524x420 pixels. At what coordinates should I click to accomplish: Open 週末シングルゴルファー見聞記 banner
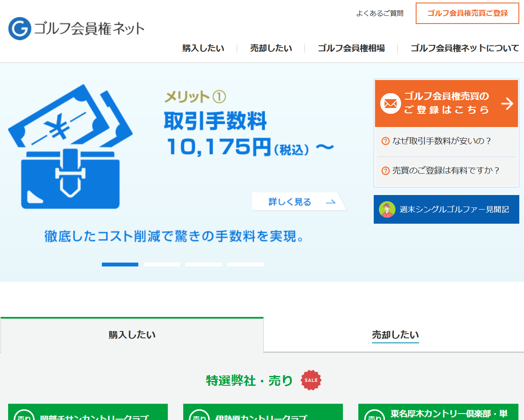click(447, 210)
